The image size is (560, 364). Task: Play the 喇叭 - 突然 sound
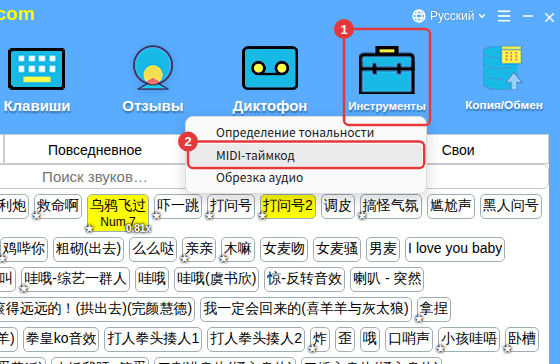(x=387, y=279)
